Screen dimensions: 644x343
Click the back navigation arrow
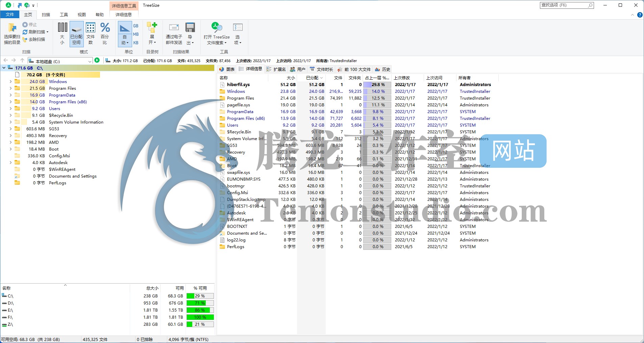(x=5, y=60)
